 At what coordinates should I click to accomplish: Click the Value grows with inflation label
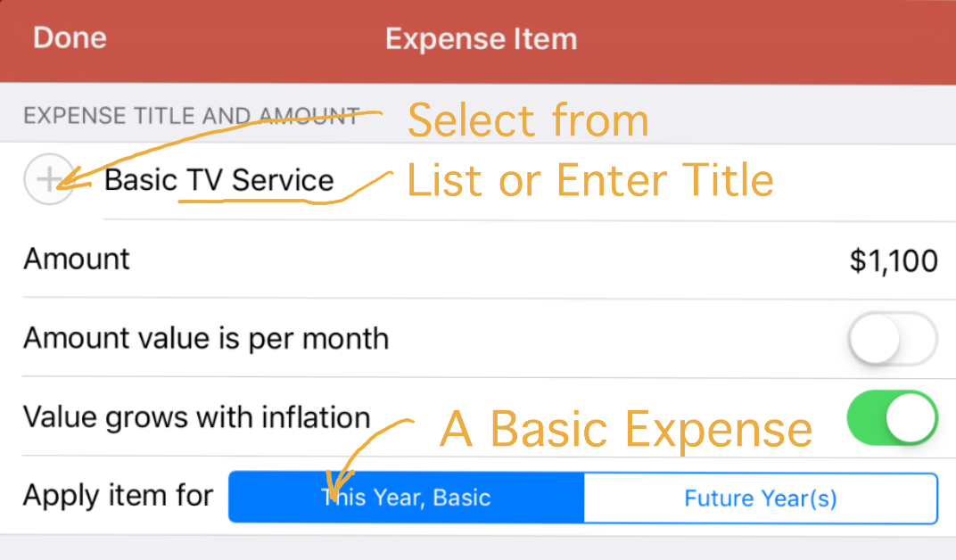[x=196, y=417]
